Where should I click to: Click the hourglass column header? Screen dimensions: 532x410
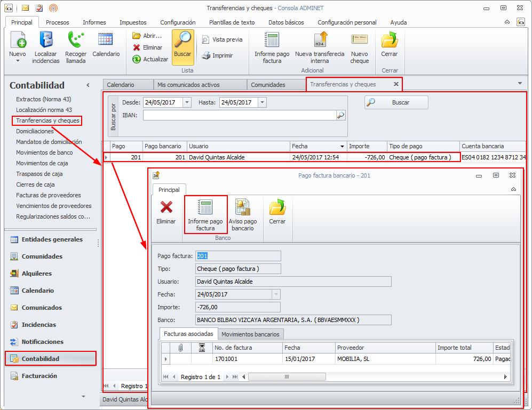[x=202, y=348]
